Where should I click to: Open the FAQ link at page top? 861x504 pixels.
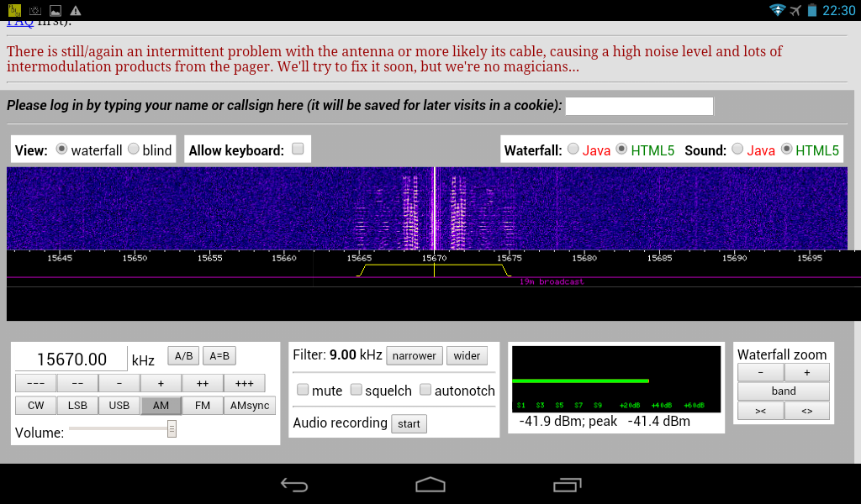20,23
